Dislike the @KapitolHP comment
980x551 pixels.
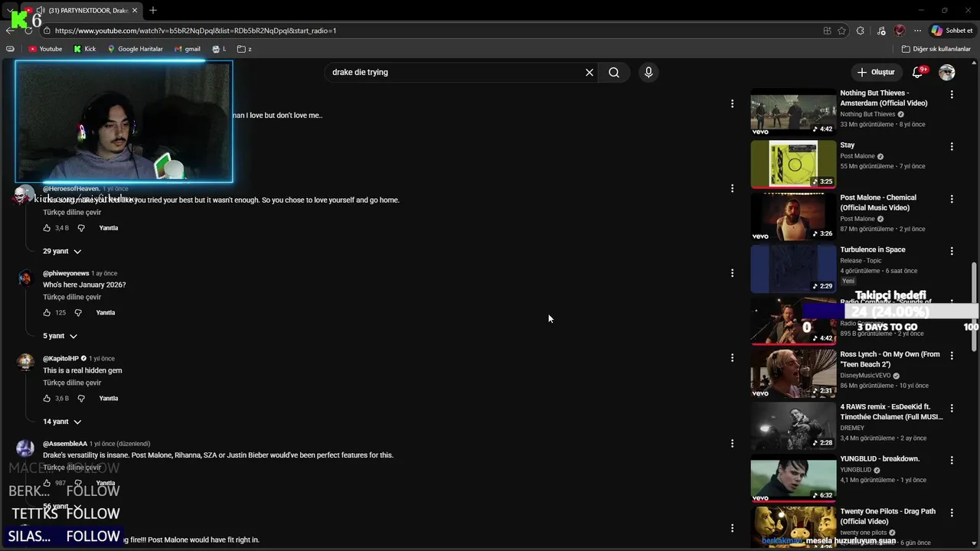(x=81, y=399)
